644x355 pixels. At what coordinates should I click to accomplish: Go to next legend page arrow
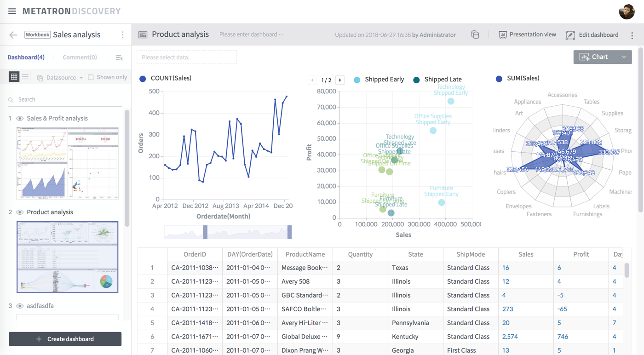tap(340, 80)
